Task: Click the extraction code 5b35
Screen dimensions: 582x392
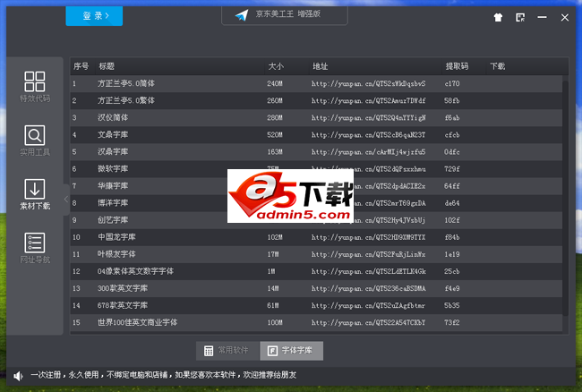Action: 451,305
